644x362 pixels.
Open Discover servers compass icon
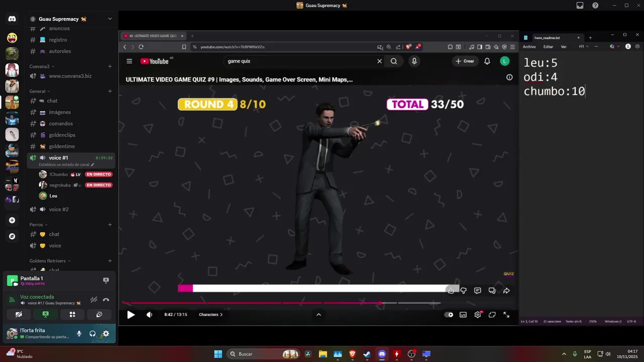coord(12,236)
